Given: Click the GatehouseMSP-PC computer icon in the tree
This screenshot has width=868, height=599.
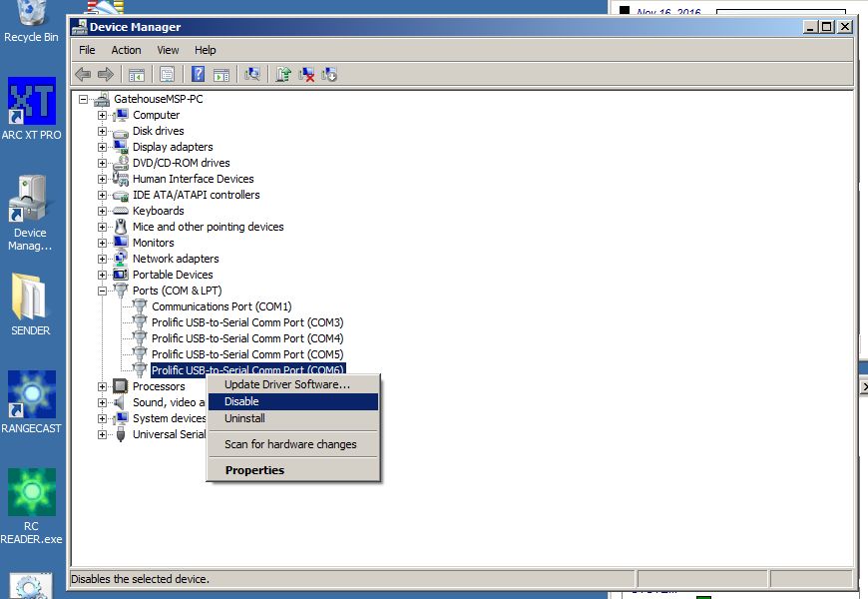Looking at the screenshot, I should 102,99.
